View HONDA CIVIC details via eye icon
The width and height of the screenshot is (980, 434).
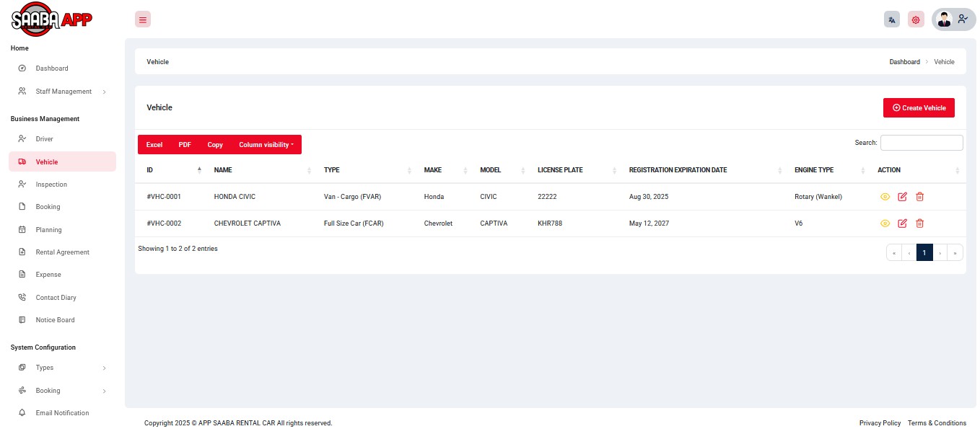click(x=885, y=197)
